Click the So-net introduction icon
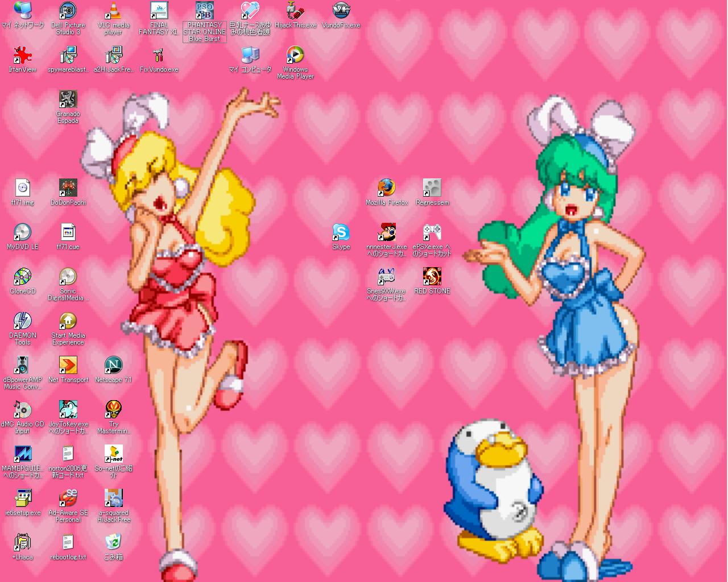Image resolution: width=728 pixels, height=582 pixels. (114, 454)
